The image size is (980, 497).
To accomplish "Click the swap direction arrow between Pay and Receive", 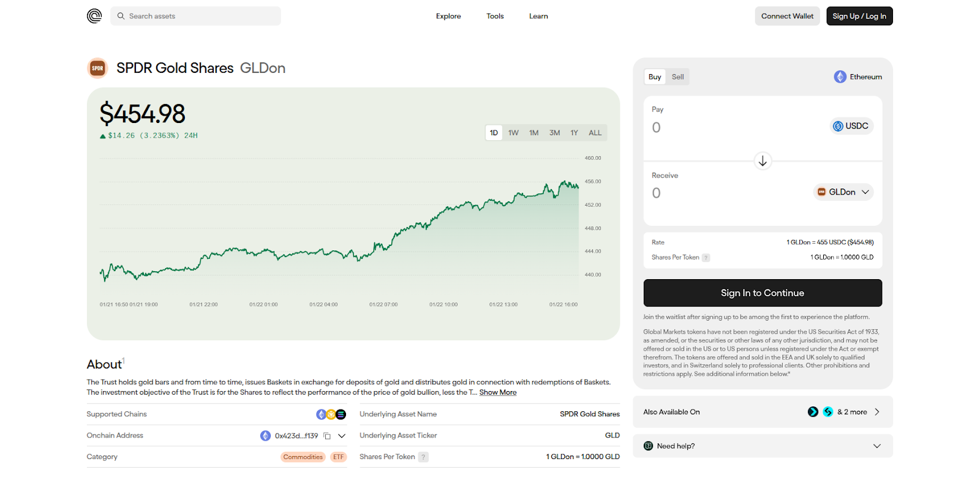I will 763,161.
